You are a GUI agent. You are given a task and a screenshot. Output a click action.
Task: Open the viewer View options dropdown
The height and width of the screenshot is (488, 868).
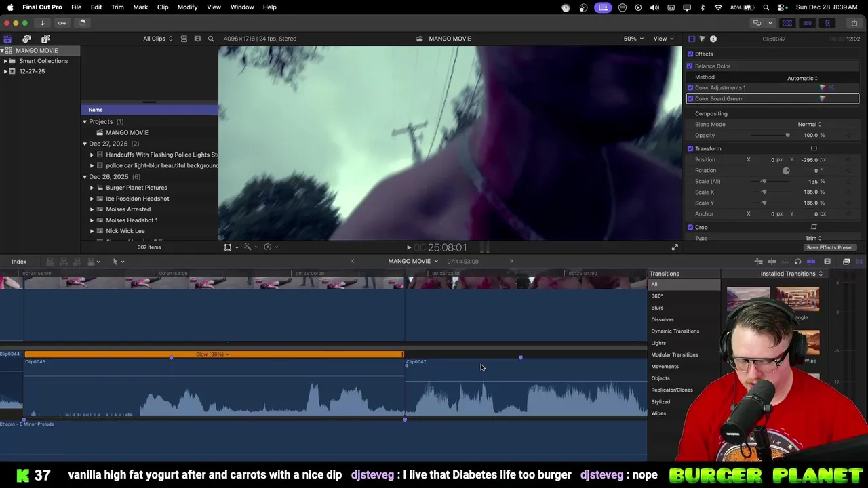point(663,39)
